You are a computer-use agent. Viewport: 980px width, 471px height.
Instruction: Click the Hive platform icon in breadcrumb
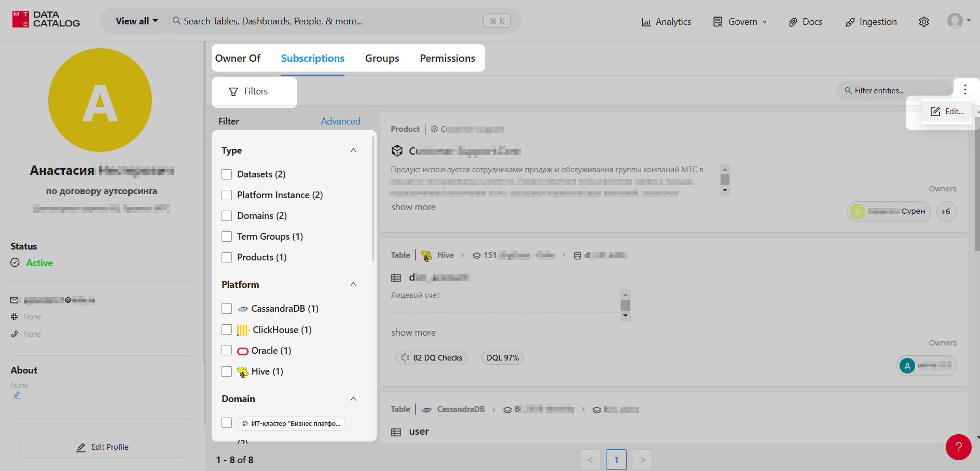point(426,255)
